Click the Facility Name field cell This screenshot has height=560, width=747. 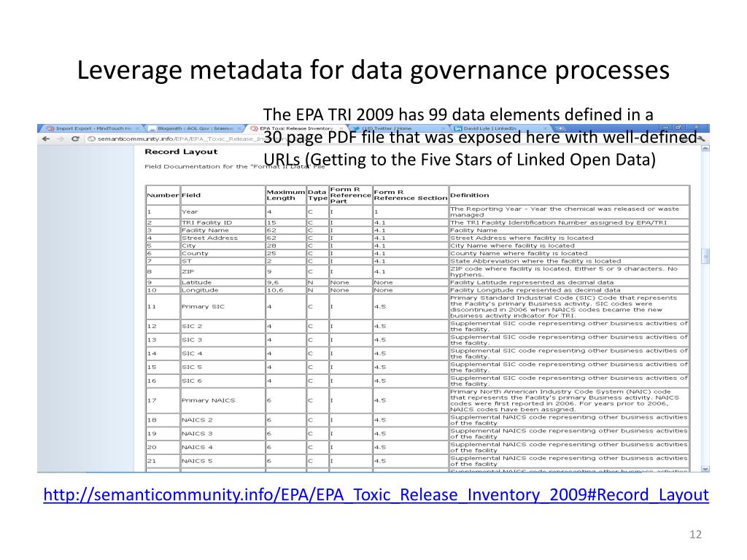click(222, 230)
